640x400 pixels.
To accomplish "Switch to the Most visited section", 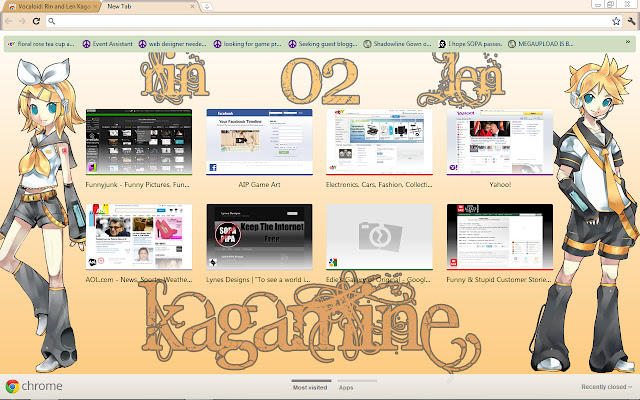I will tap(310, 387).
